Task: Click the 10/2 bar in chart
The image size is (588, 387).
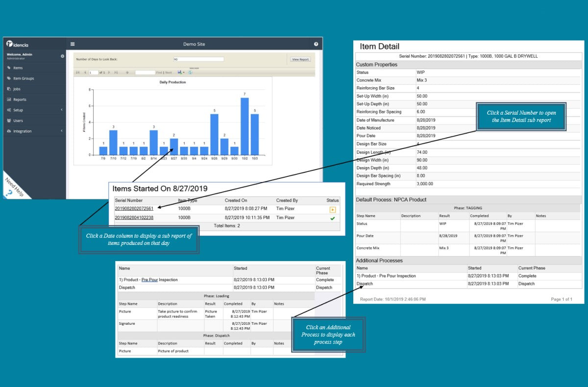Action: tap(244, 126)
